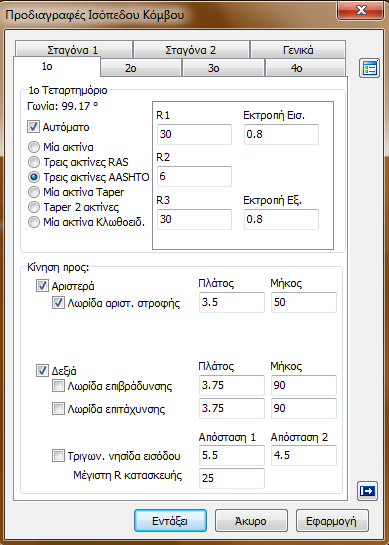Click the R1 input field
The width and height of the screenshot is (389, 545).
pyautogui.click(x=194, y=134)
